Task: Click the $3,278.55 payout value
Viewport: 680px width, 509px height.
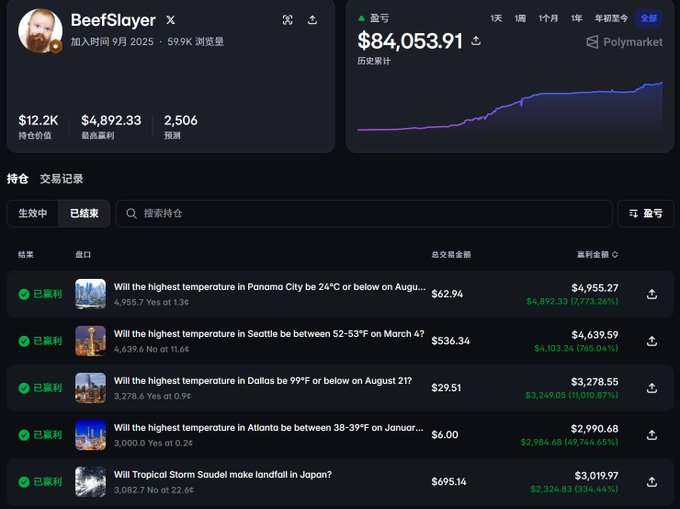Action: 595,382
